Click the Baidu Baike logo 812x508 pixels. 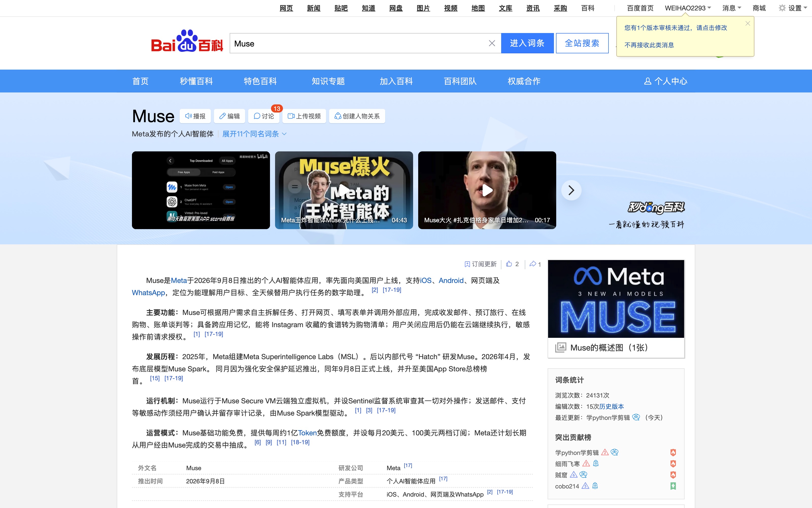(187, 41)
